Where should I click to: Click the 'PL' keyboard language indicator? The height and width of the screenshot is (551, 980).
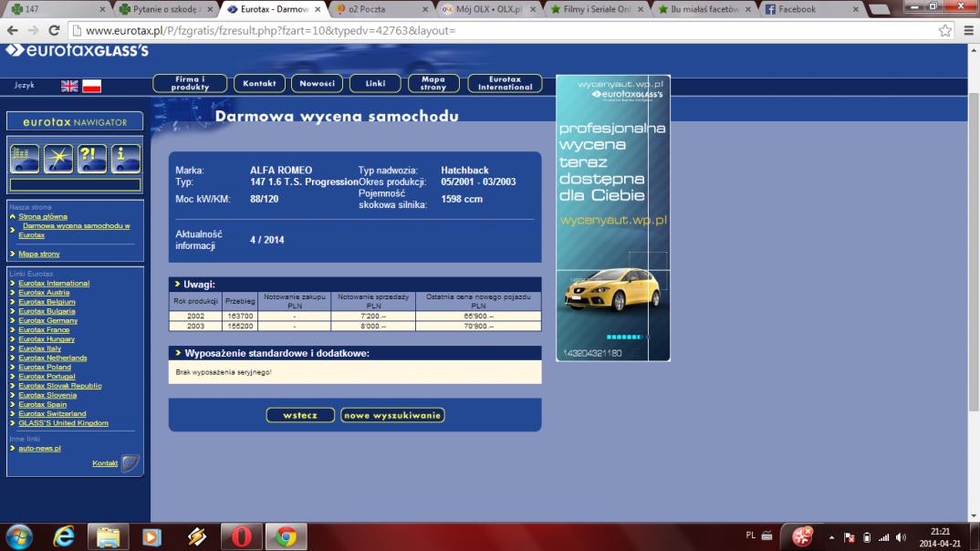(751, 535)
